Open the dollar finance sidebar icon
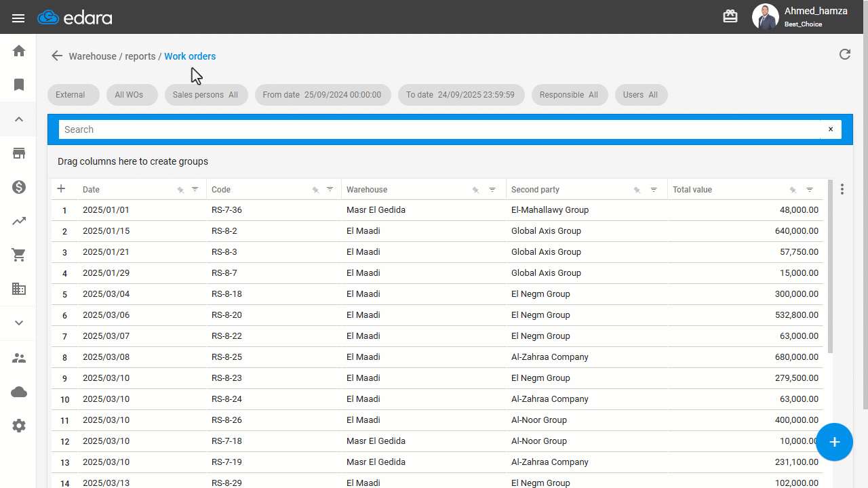This screenshot has width=868, height=488. (x=19, y=187)
